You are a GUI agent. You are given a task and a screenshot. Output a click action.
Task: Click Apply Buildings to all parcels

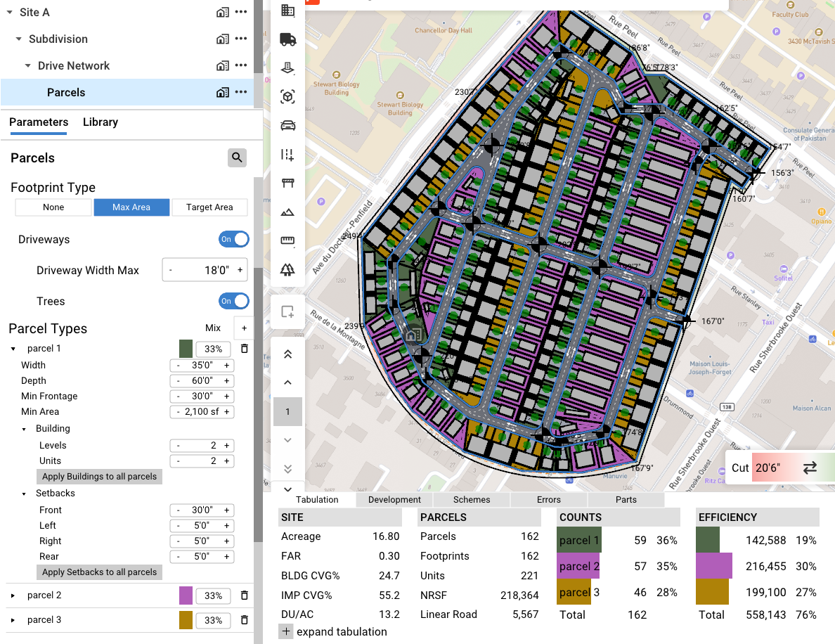[100, 476]
